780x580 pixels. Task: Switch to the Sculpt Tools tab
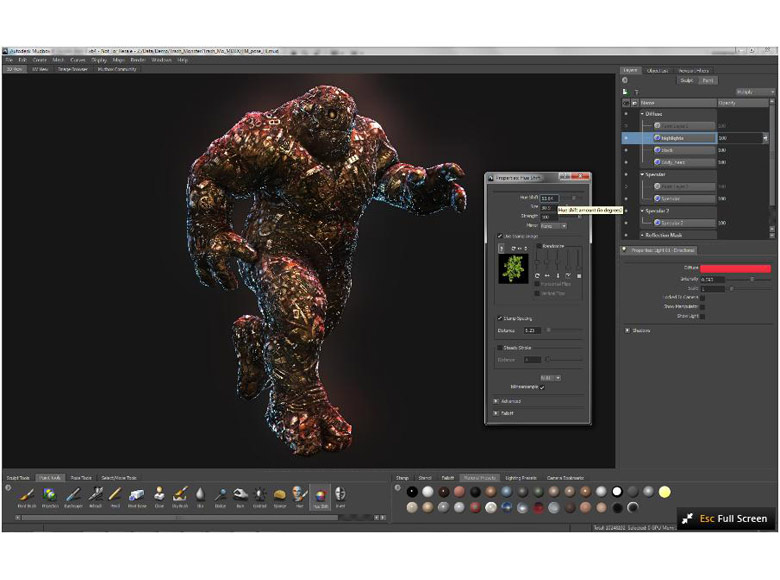coord(19,478)
